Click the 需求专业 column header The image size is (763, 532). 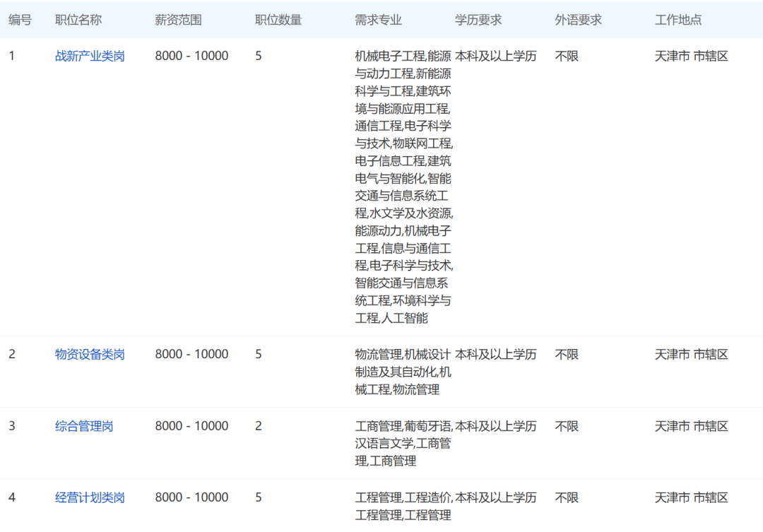[x=378, y=20]
